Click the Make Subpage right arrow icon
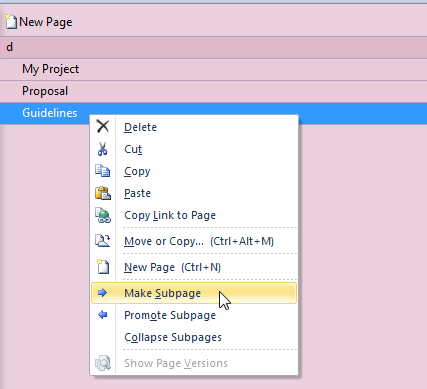The height and width of the screenshot is (389, 427). click(x=102, y=293)
